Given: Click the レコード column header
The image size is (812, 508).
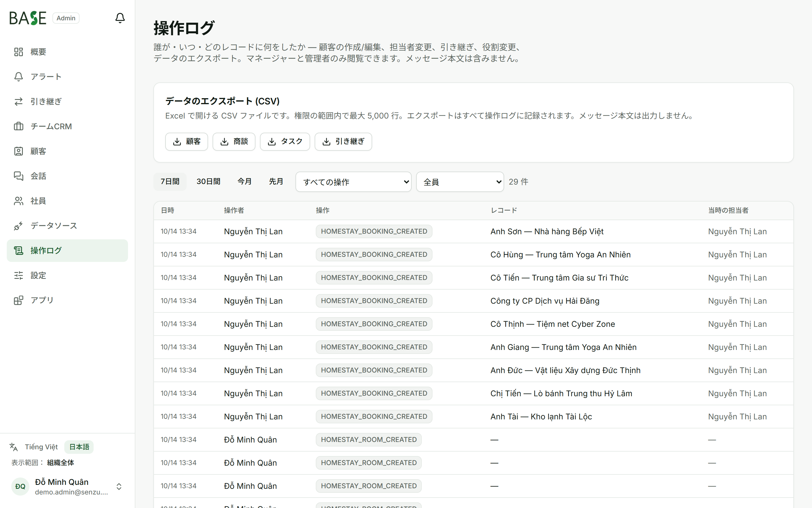Looking at the screenshot, I should 504,210.
